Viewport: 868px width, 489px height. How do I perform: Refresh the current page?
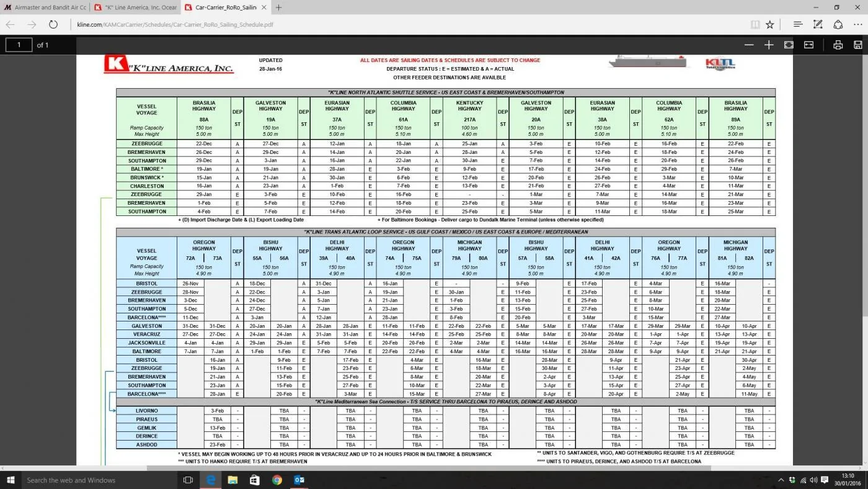click(53, 24)
